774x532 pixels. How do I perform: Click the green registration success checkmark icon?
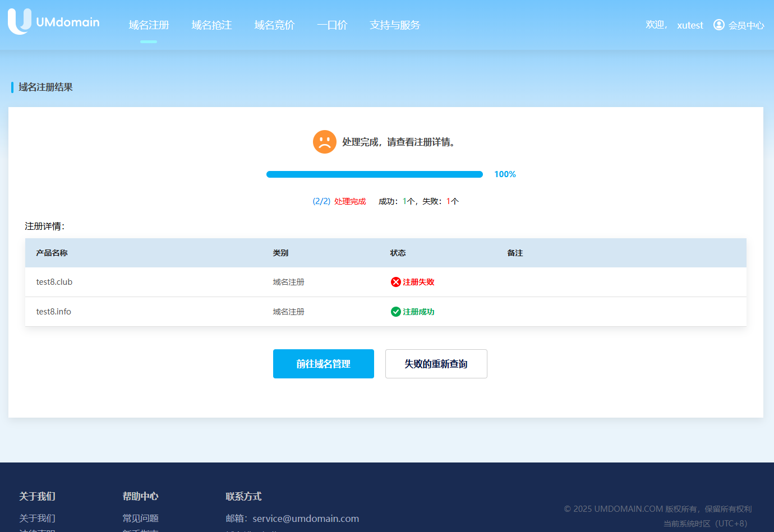click(395, 312)
